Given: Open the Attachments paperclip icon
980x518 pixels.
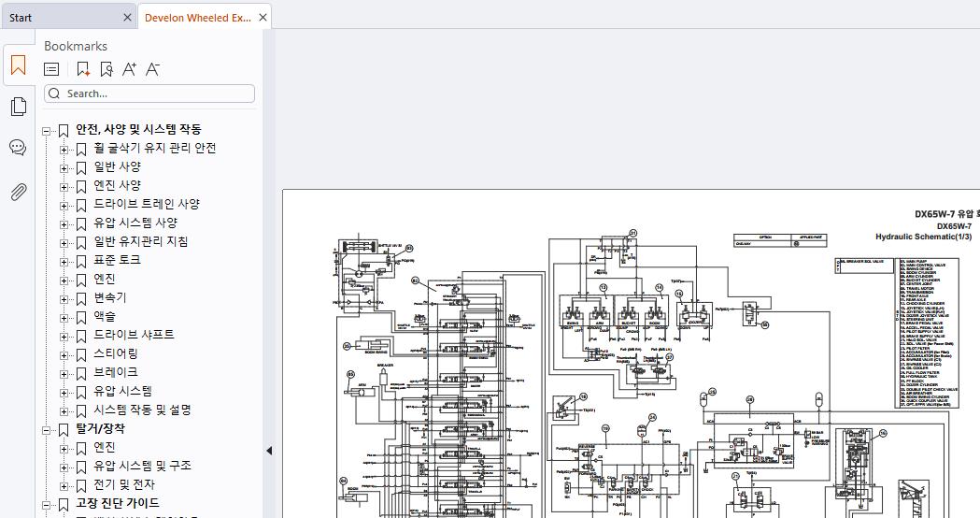Looking at the screenshot, I should pos(18,192).
